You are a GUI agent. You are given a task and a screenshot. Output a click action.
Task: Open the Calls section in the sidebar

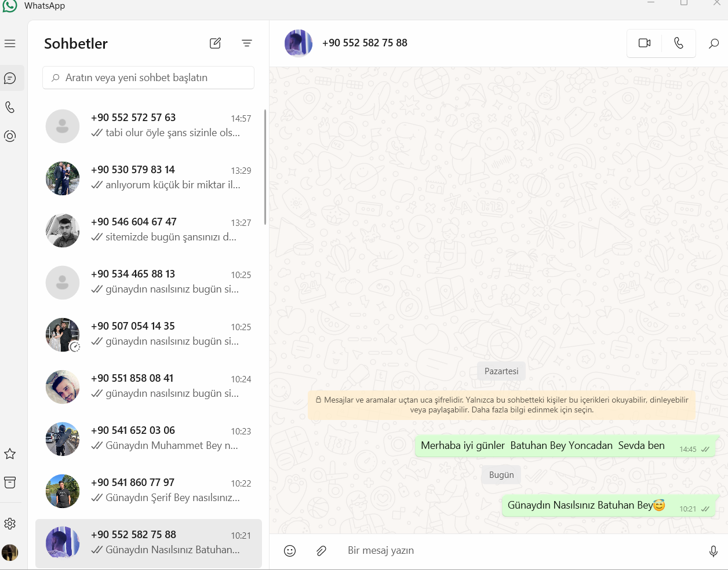(10, 107)
